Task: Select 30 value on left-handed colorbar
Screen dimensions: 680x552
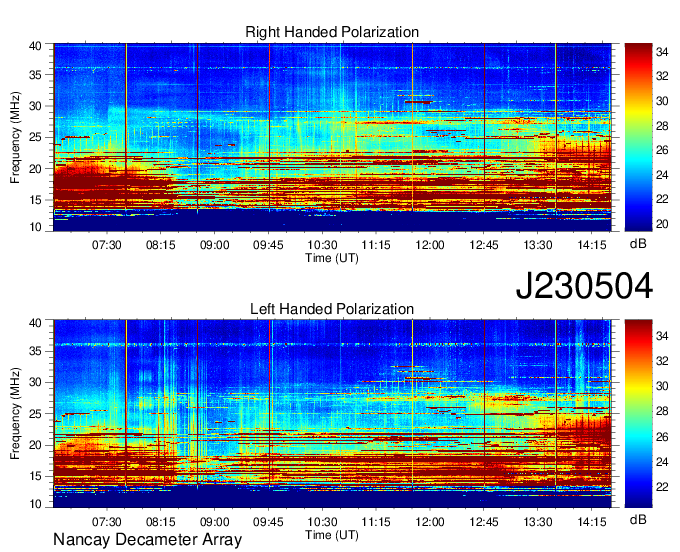Action: pos(662,386)
